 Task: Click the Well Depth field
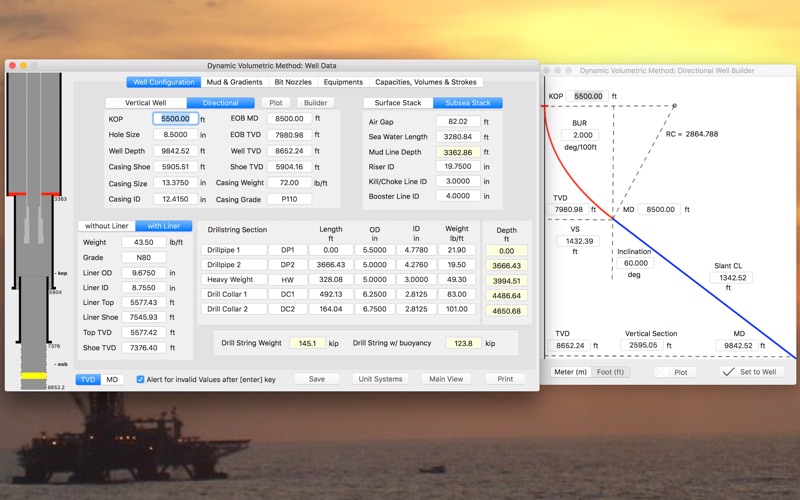pos(176,151)
